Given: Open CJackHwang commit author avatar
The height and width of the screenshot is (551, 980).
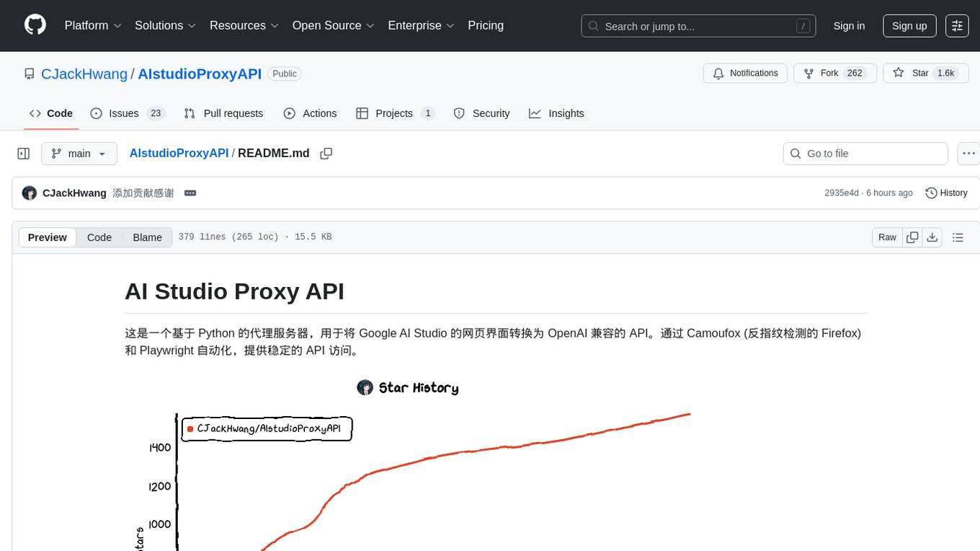Looking at the screenshot, I should [x=30, y=193].
